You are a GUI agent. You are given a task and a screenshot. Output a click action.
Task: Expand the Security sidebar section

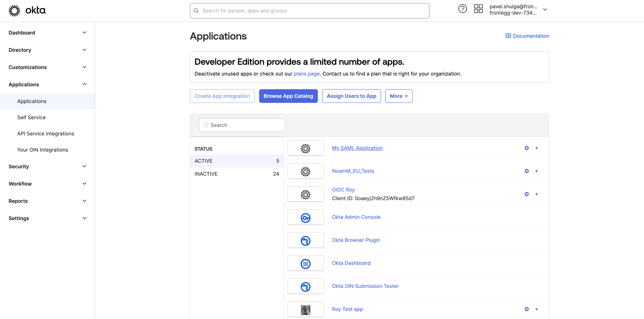pyautogui.click(x=47, y=167)
